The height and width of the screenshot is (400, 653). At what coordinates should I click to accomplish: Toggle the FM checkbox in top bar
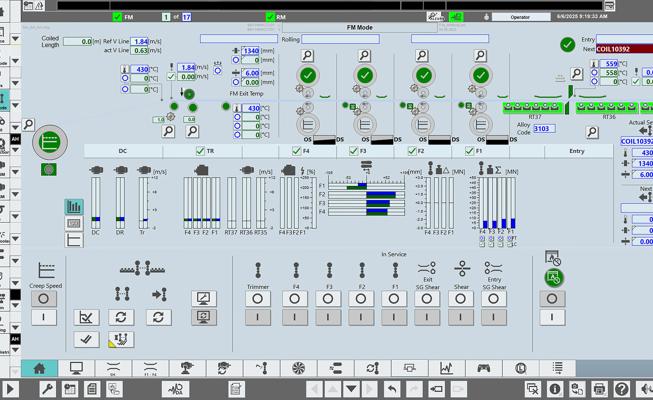(118, 17)
